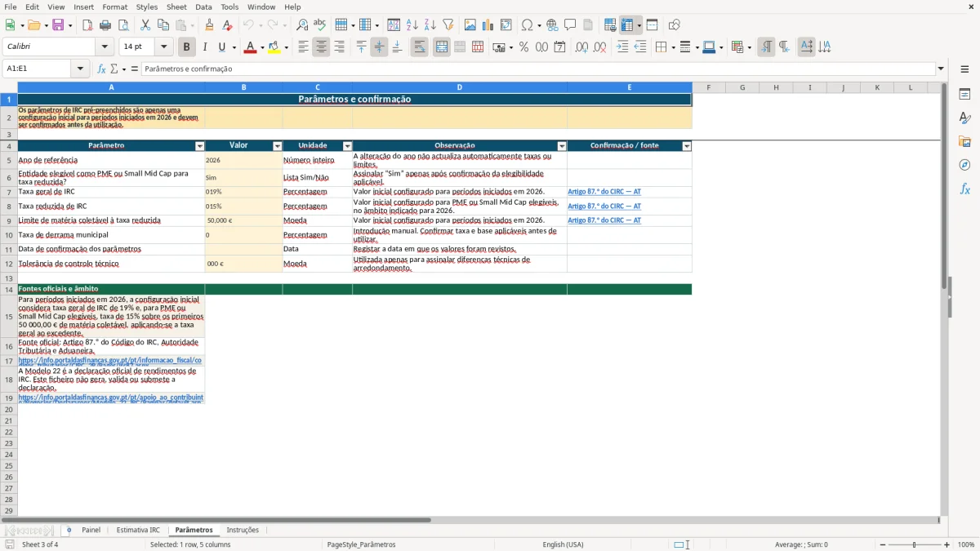Open the sidebar Gallery icon
The height and width of the screenshot is (551, 980).
pos(964,142)
